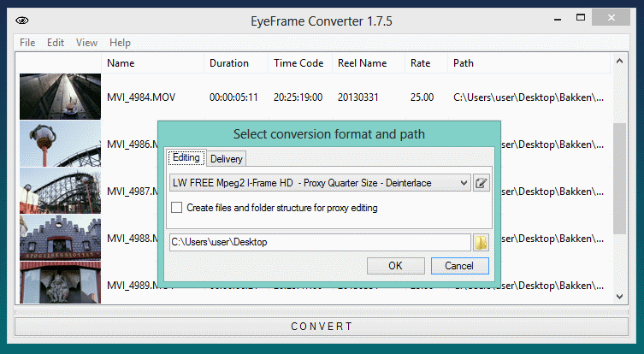Viewport: 644px width, 354px height.
Task: Click the scroll down arrow of file list
Action: (619, 297)
